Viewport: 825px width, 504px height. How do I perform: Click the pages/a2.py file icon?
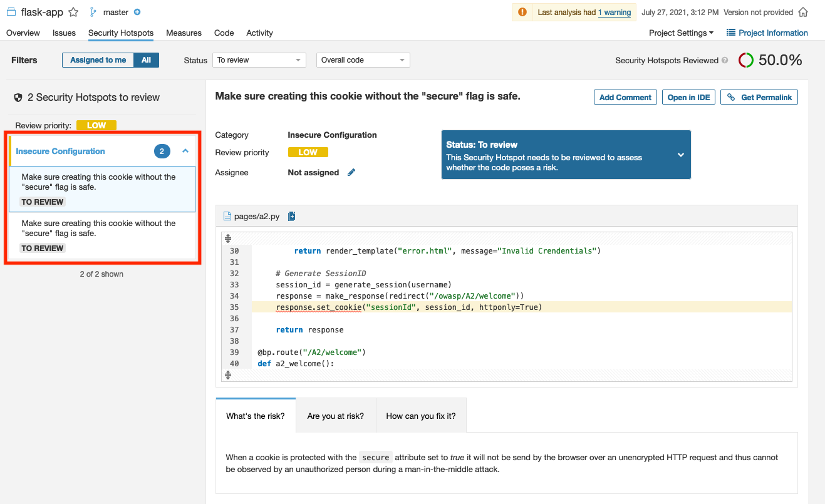pos(227,217)
